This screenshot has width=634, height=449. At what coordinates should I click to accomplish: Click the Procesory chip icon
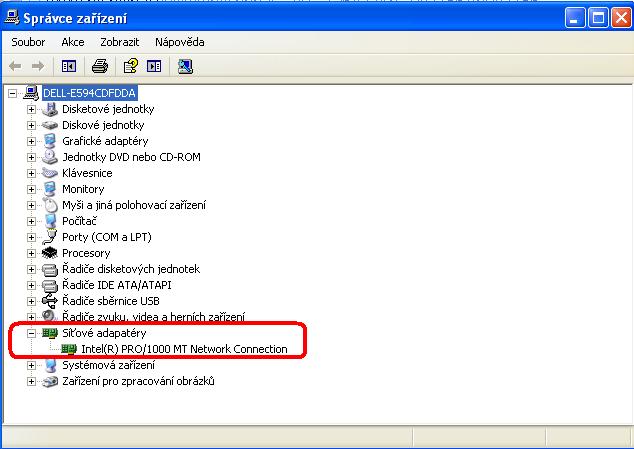[50, 253]
